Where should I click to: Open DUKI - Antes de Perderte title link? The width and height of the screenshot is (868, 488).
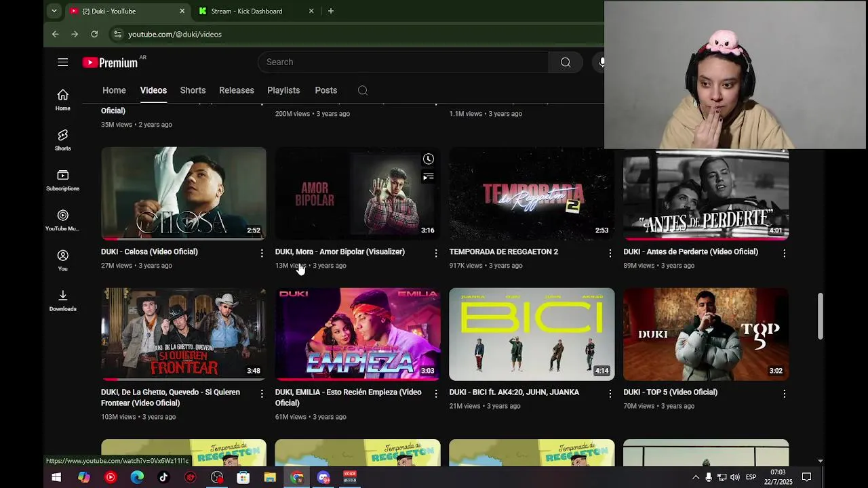tap(690, 251)
